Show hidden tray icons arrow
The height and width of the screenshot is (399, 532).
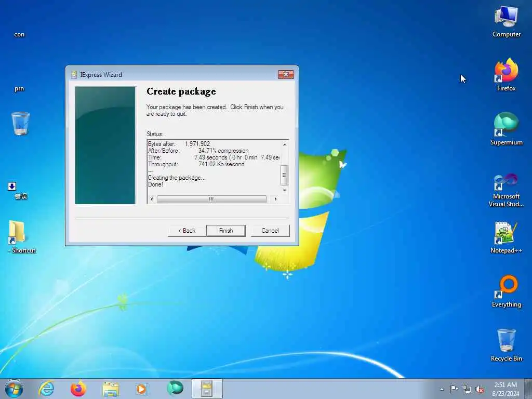442,389
